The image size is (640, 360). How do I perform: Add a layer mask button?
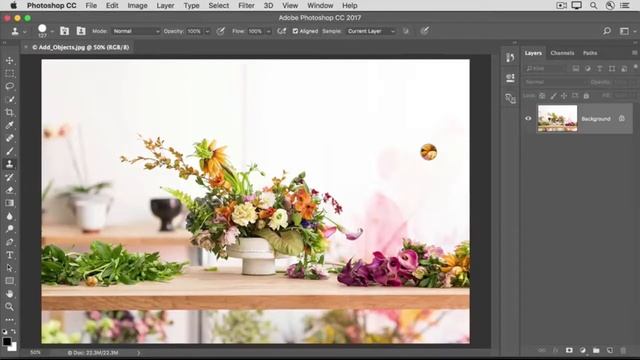click(569, 350)
